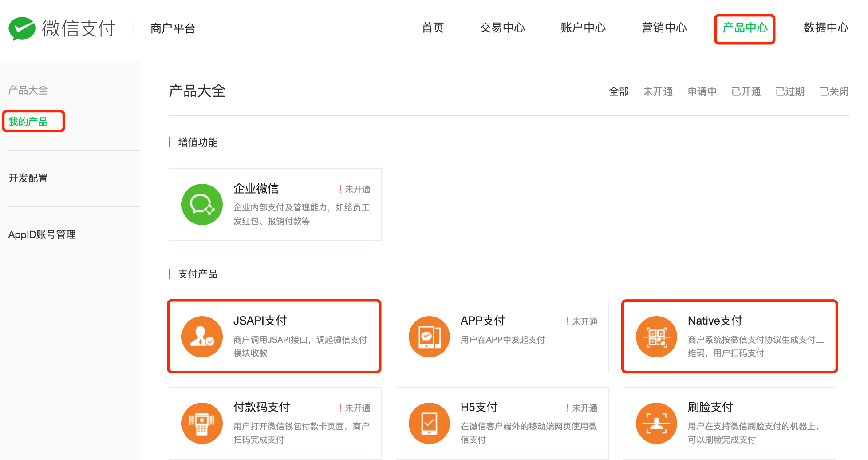Open AppID账号管理 in the sidebar
The image size is (868, 460).
pos(42,234)
